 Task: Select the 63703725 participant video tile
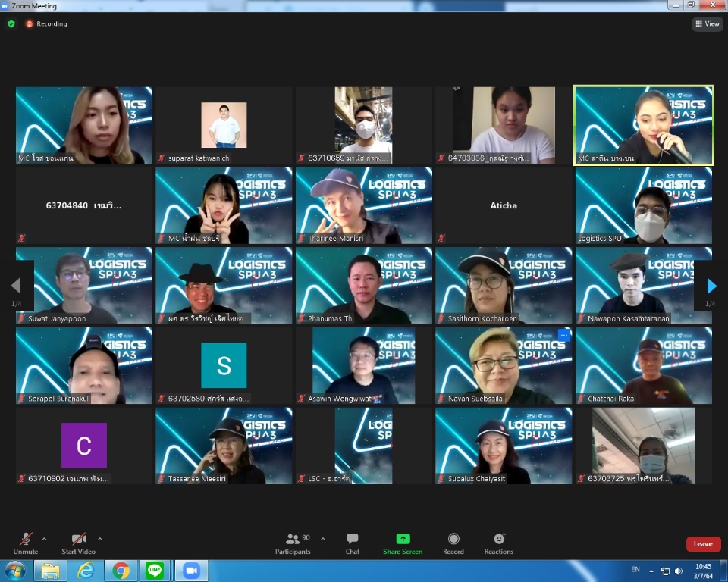pyautogui.click(x=644, y=446)
